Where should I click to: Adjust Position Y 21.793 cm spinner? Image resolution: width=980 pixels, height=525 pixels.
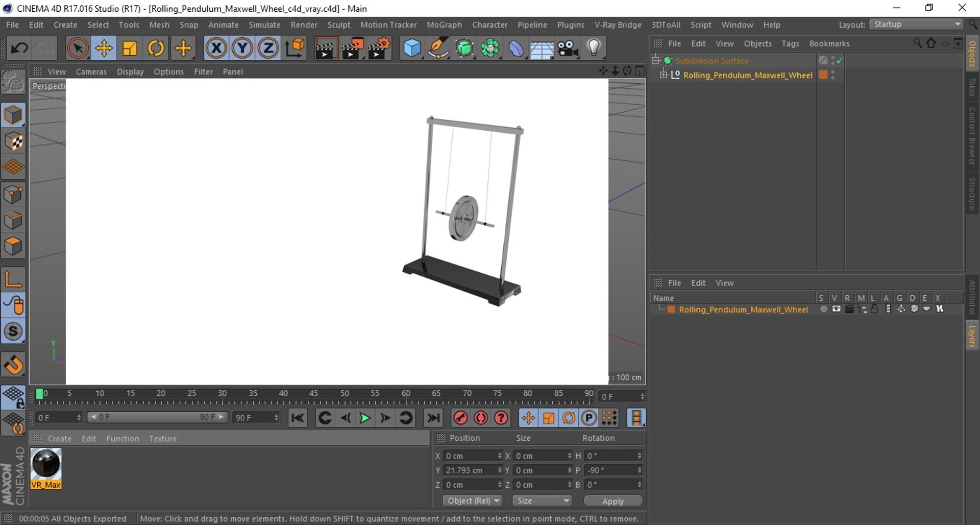click(x=500, y=470)
